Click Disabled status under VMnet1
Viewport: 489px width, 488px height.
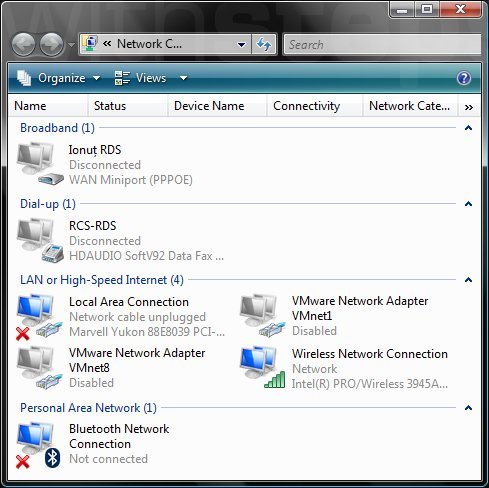click(314, 331)
